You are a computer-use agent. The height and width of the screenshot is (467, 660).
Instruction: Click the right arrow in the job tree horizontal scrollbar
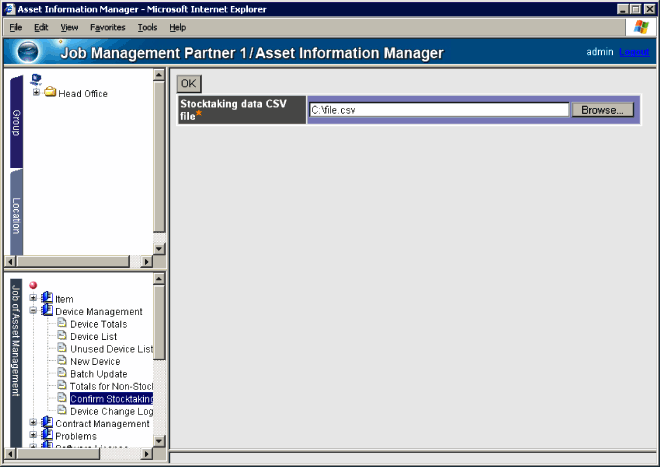tap(146, 454)
